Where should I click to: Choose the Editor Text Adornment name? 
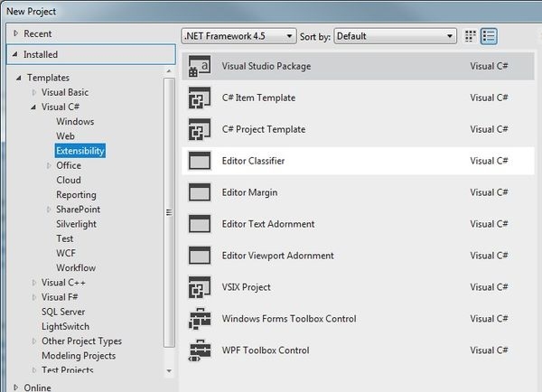pos(268,224)
